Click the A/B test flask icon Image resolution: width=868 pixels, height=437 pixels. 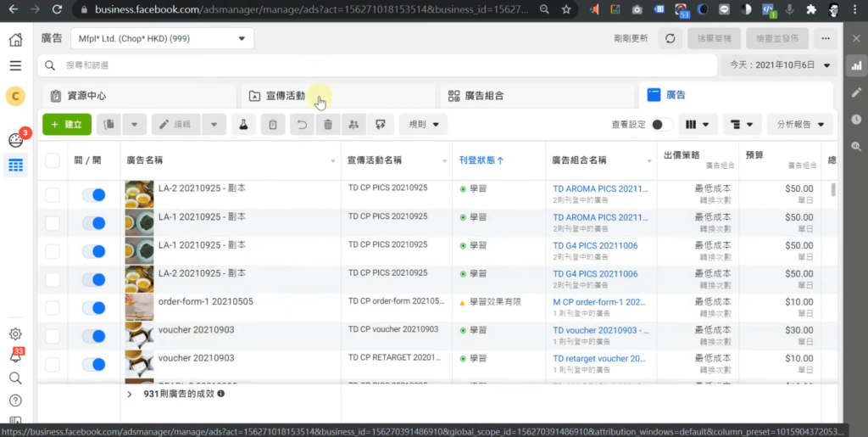tap(243, 125)
